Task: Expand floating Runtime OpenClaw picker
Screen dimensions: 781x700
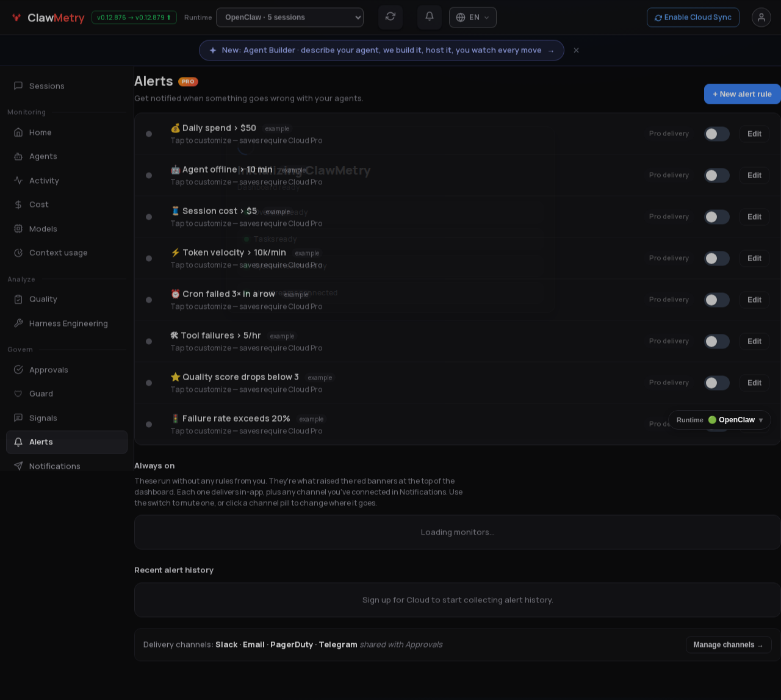Action: 719,420
